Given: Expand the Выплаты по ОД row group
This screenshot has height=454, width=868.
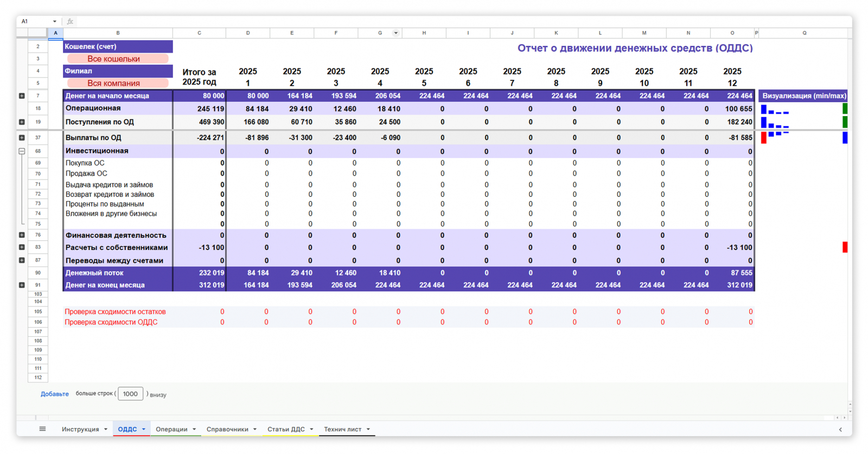Looking at the screenshot, I should (22, 138).
